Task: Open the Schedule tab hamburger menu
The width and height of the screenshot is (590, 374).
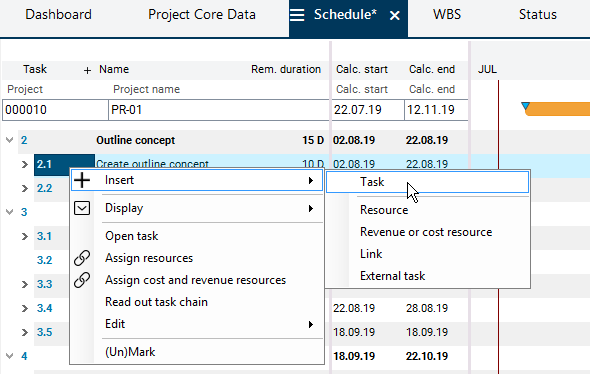Action: 297,15
